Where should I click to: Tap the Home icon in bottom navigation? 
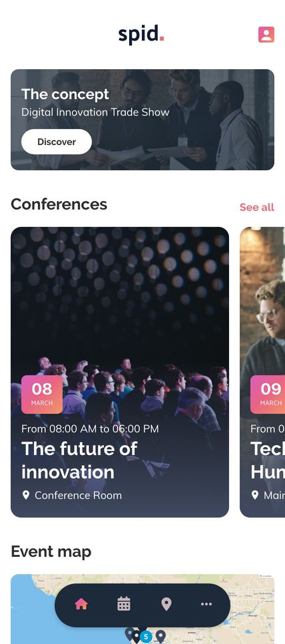(x=81, y=604)
